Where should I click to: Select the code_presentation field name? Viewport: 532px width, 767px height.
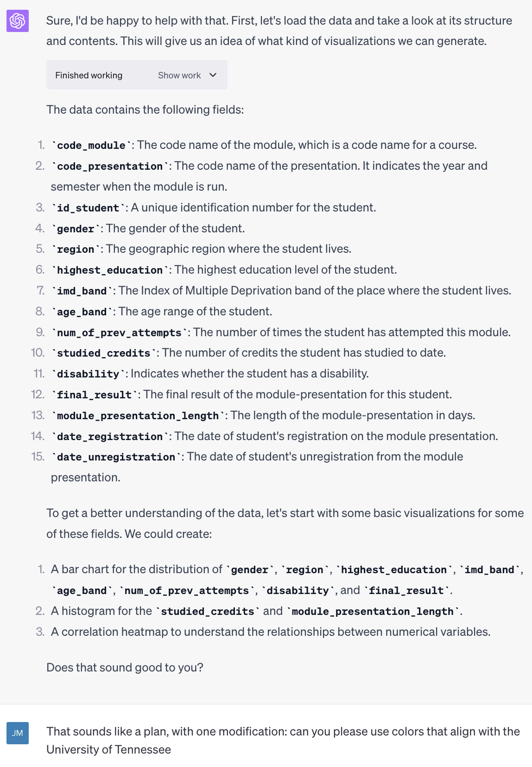coord(110,166)
